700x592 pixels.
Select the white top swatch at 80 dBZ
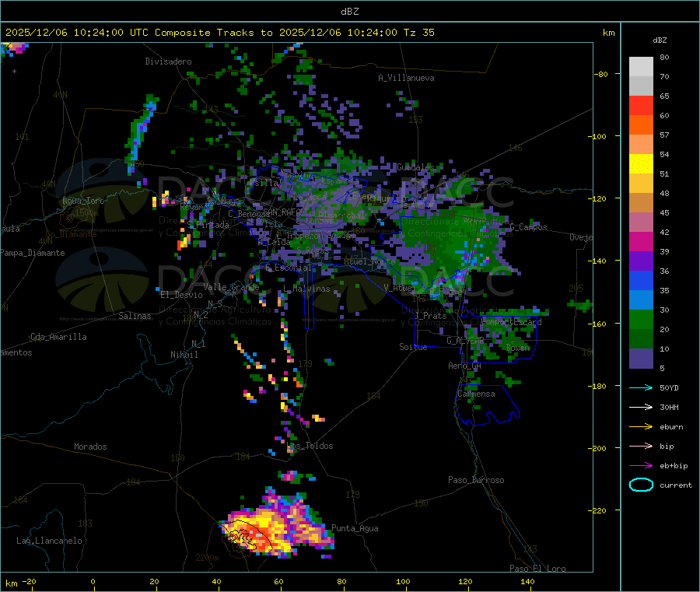[641, 67]
